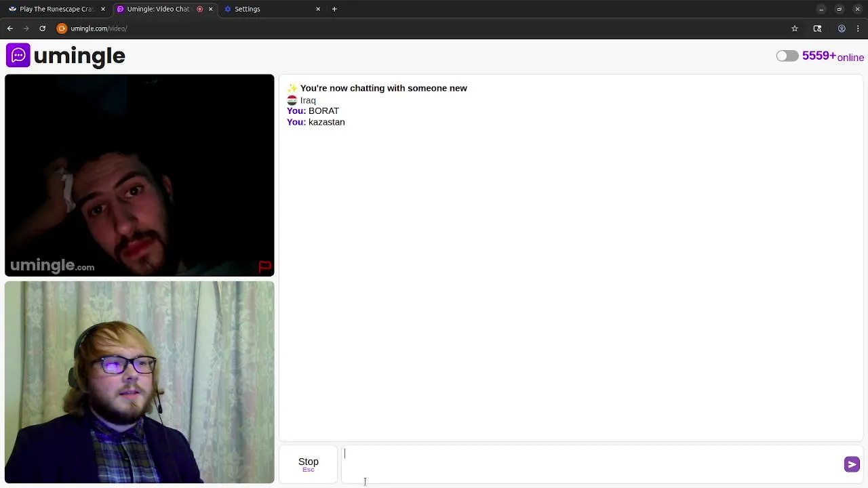Click the 5559+ online counter
868x488 pixels.
[833, 56]
